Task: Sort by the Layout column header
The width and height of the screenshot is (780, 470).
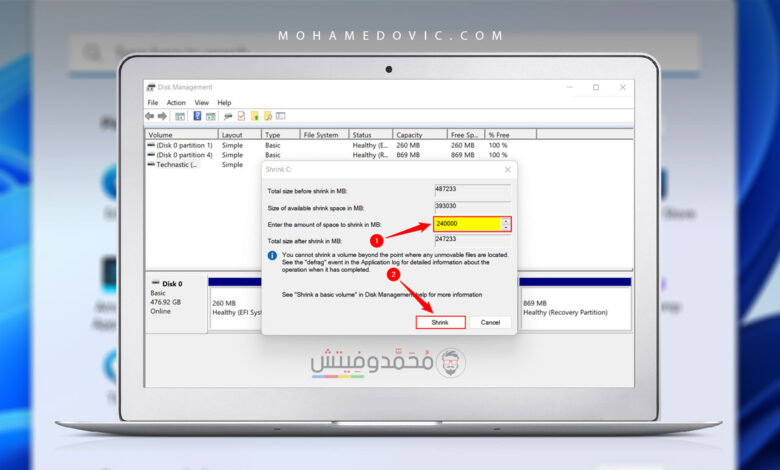Action: pos(240,135)
